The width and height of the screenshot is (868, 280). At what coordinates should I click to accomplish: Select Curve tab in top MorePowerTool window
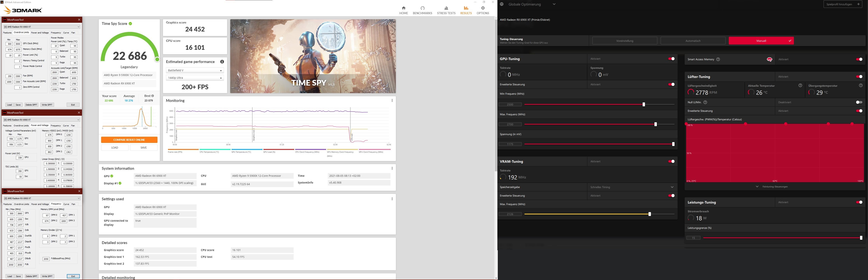[x=66, y=33]
